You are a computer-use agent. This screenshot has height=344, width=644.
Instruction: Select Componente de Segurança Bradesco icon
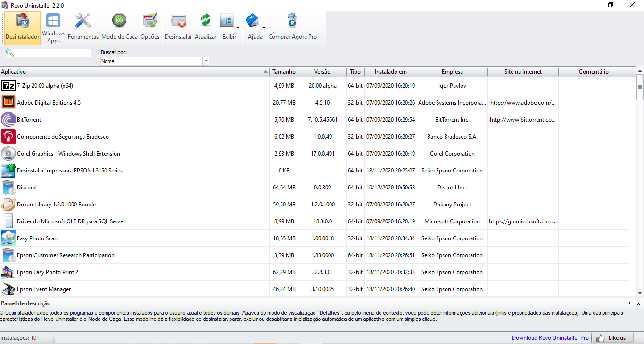tap(8, 137)
